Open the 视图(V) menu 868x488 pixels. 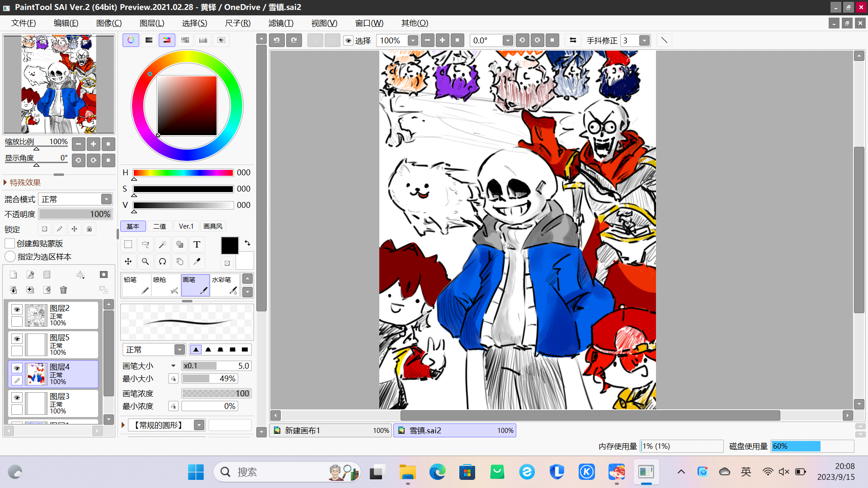click(x=324, y=23)
